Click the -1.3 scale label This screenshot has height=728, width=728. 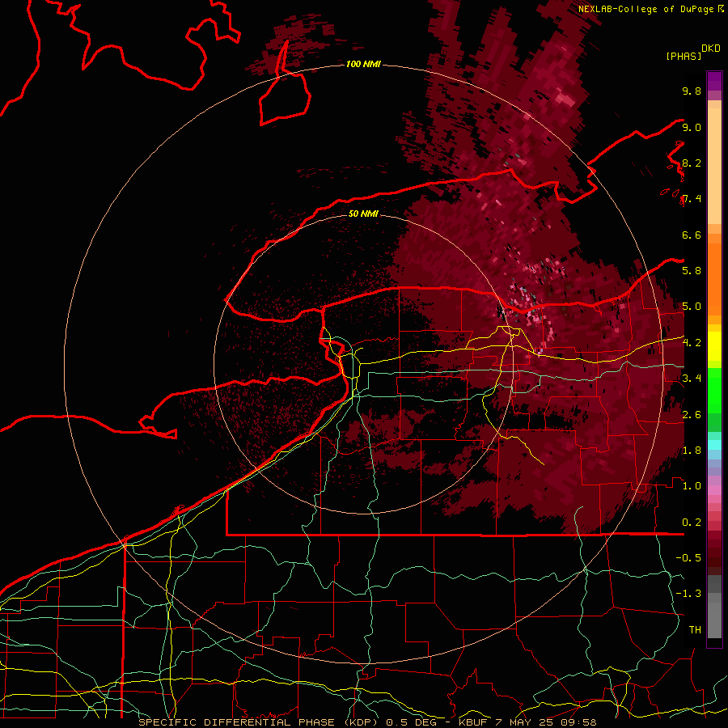[x=688, y=594]
